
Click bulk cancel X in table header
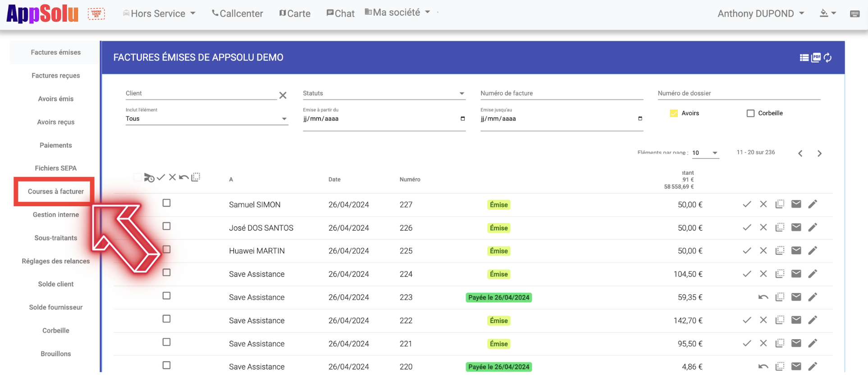[x=172, y=177]
